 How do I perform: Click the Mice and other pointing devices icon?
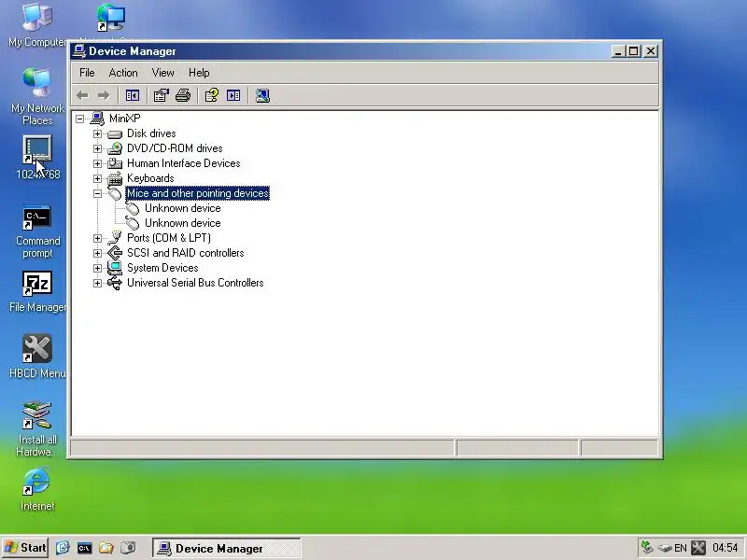[115, 193]
